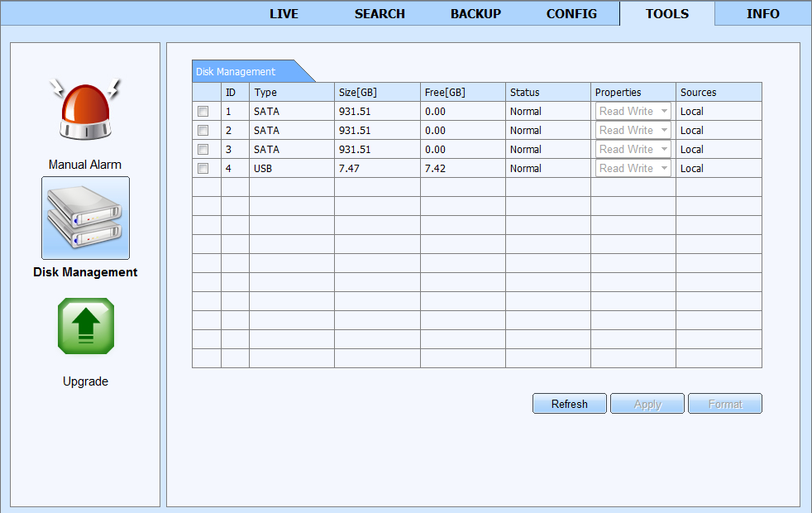The image size is (812, 513).
Task: Open the Upgrade green arrow icon
Action: pos(85,326)
